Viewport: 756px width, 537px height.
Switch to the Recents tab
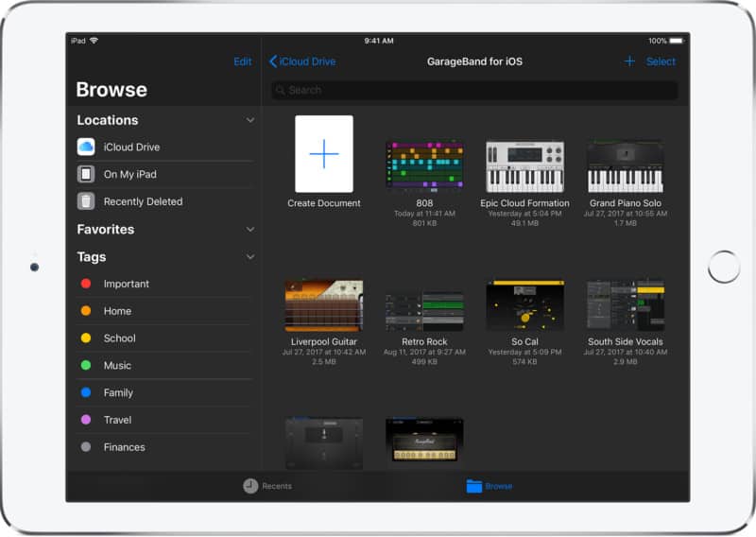[x=267, y=486]
